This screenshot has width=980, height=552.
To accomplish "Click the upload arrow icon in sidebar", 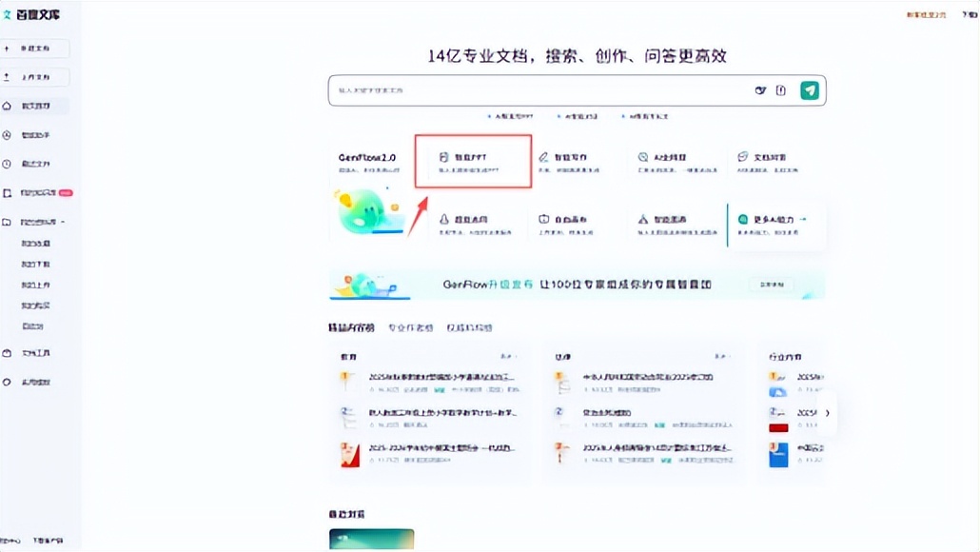I will click(7, 77).
